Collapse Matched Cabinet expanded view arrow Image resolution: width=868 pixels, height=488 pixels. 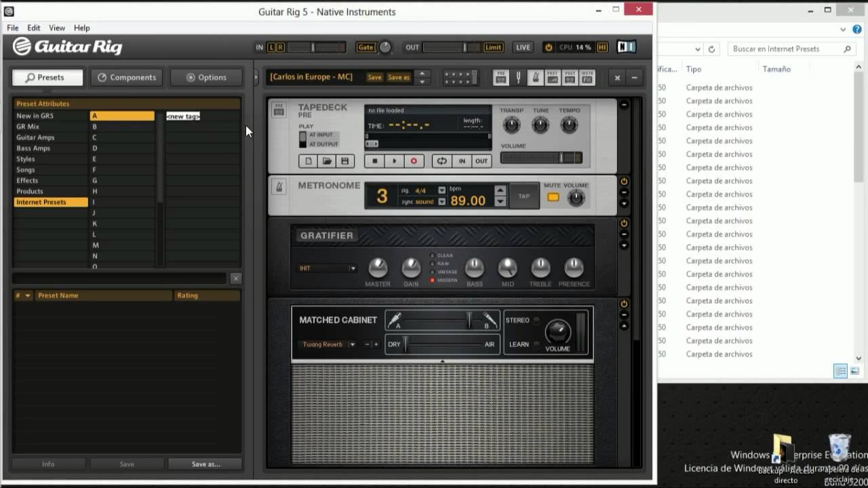tap(624, 326)
